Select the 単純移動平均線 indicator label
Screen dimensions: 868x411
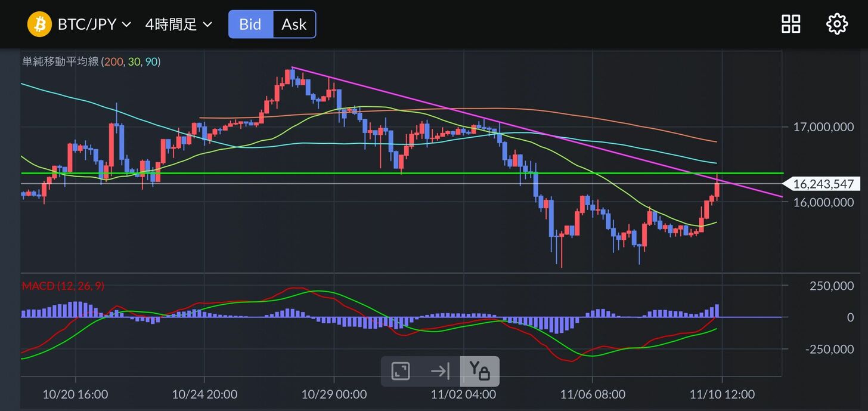coord(60,61)
